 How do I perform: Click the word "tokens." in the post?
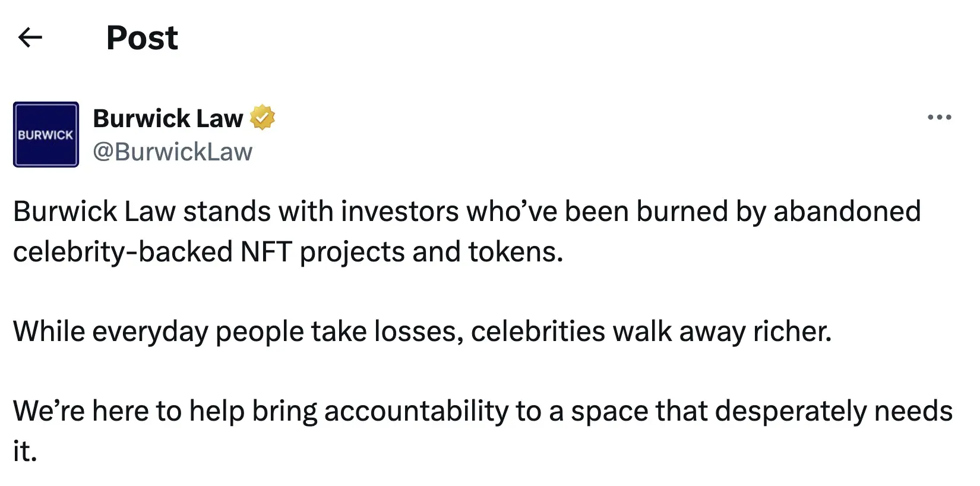click(x=516, y=252)
